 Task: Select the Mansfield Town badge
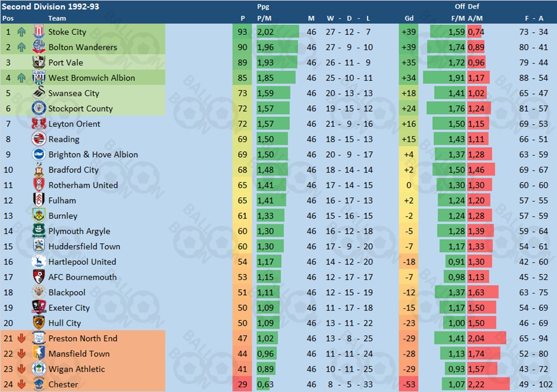(39, 353)
